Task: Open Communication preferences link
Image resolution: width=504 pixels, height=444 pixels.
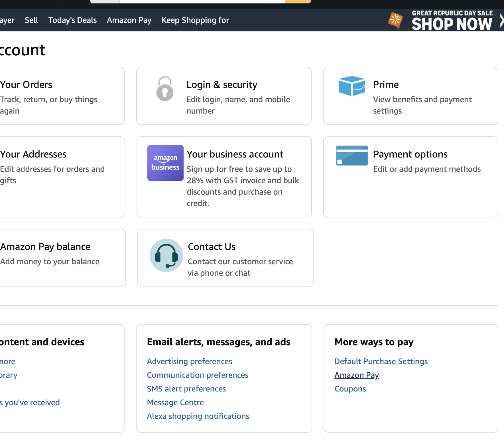Action: click(198, 375)
